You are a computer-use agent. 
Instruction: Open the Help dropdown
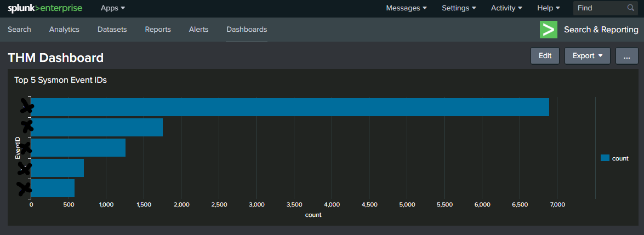(x=549, y=8)
